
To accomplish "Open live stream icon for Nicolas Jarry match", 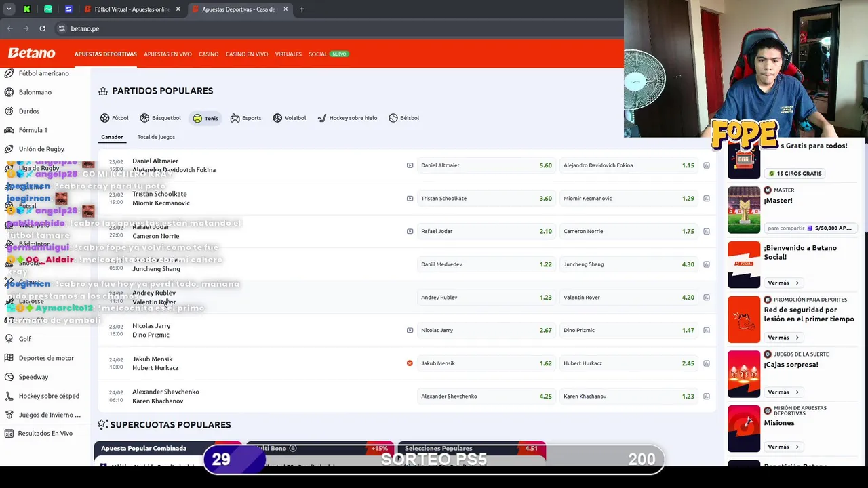I will [410, 330].
